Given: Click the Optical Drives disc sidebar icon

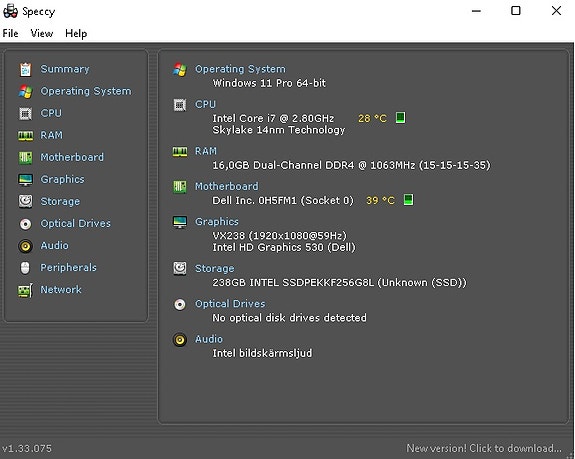Looking at the screenshot, I should point(25,224).
